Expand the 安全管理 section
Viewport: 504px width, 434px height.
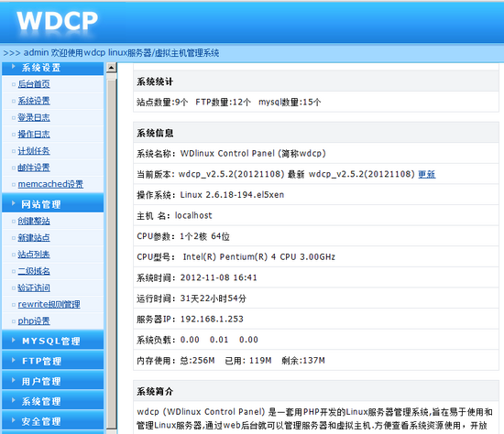(53, 421)
